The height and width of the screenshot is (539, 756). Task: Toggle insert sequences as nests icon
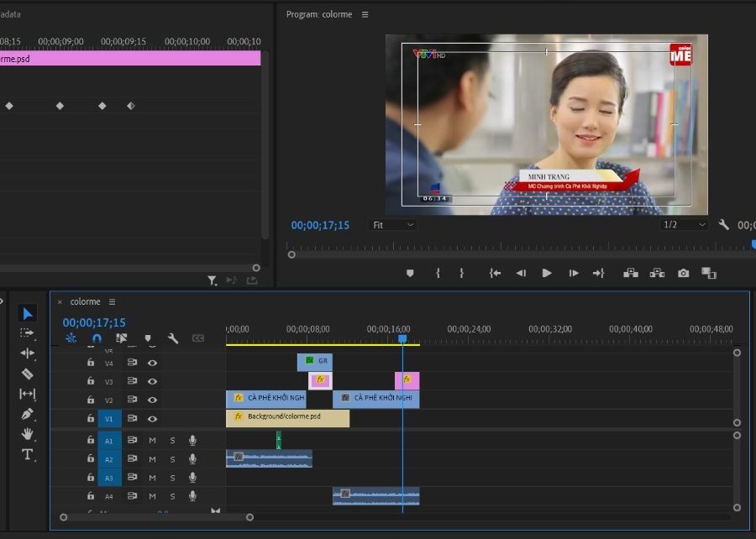tap(71, 338)
